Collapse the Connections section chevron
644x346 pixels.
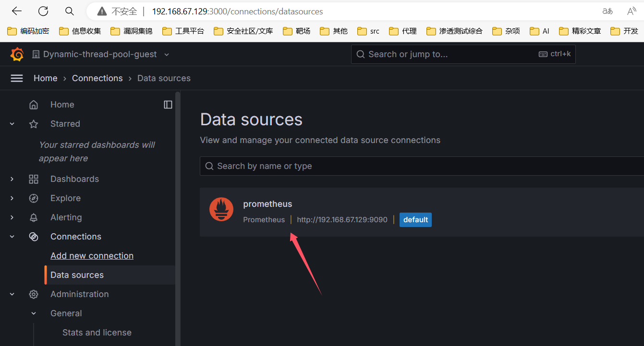point(12,237)
